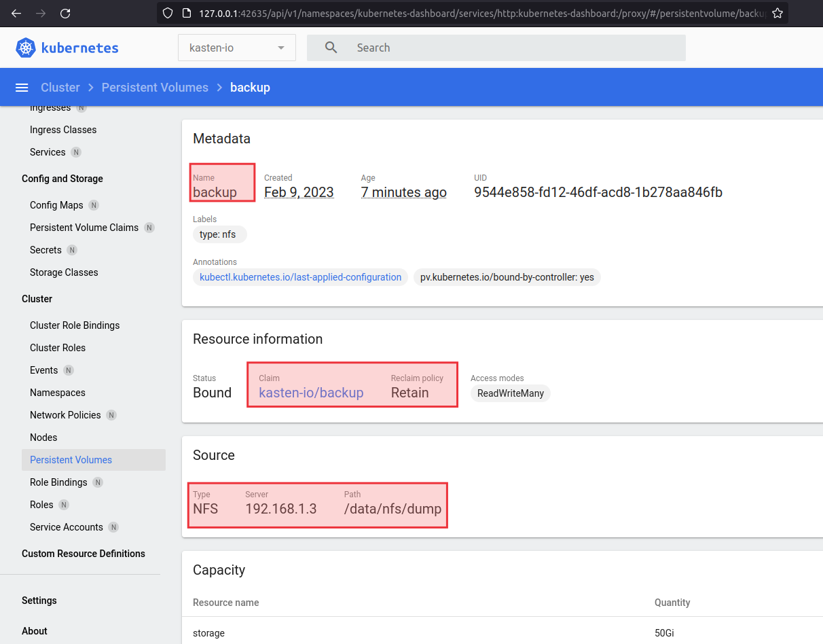Open Nodes in sidebar
The height and width of the screenshot is (644, 823).
[x=43, y=437]
